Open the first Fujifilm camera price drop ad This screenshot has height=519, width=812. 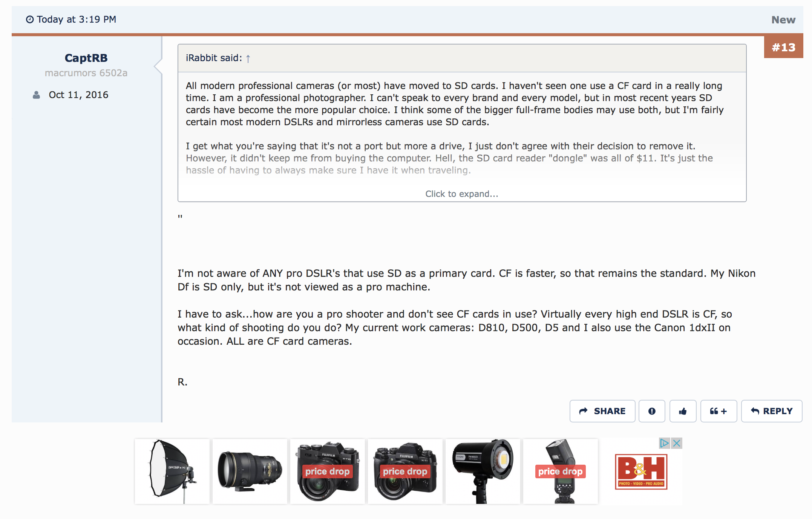coord(328,471)
